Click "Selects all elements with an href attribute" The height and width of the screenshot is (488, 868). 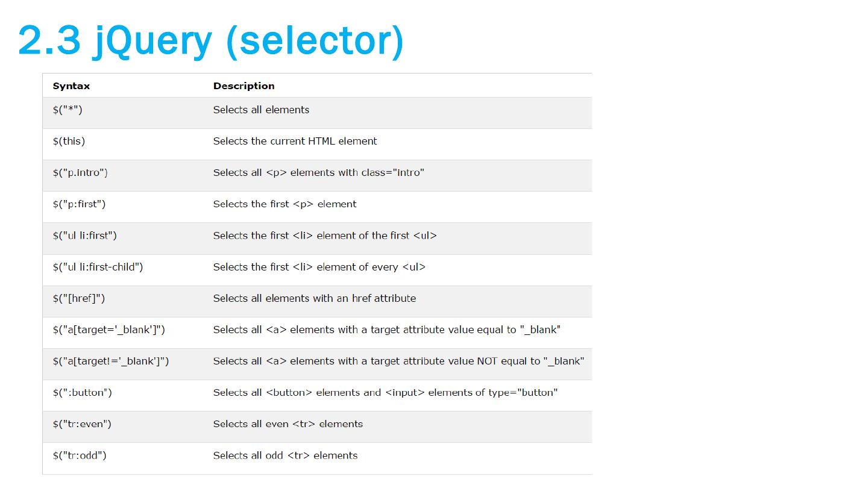314,298
